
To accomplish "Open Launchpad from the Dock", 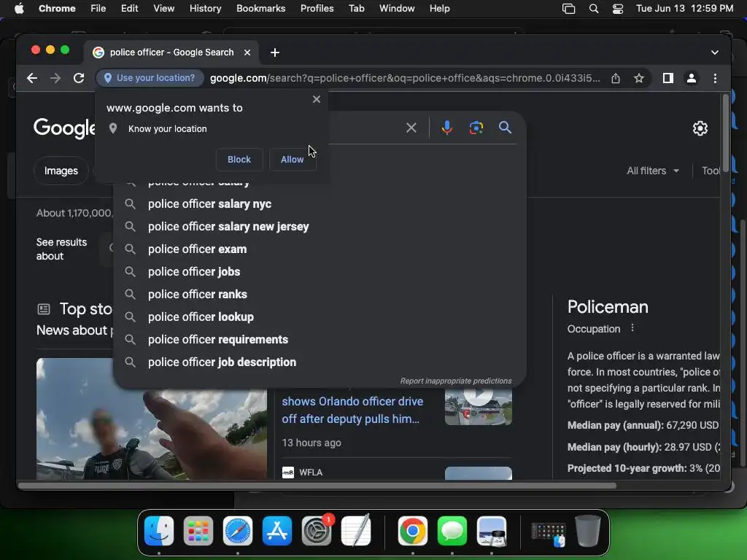I will (198, 531).
